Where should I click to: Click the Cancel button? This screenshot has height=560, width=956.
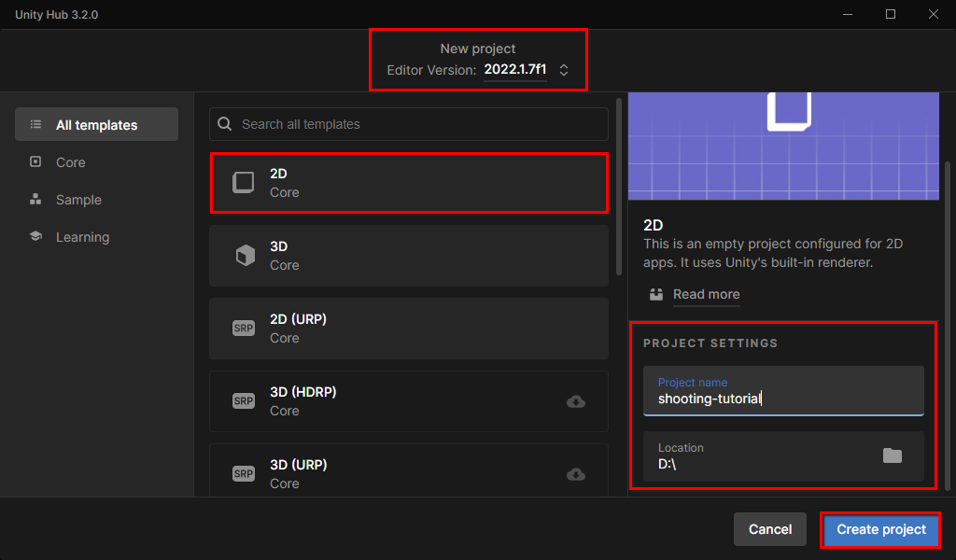pyautogui.click(x=770, y=529)
